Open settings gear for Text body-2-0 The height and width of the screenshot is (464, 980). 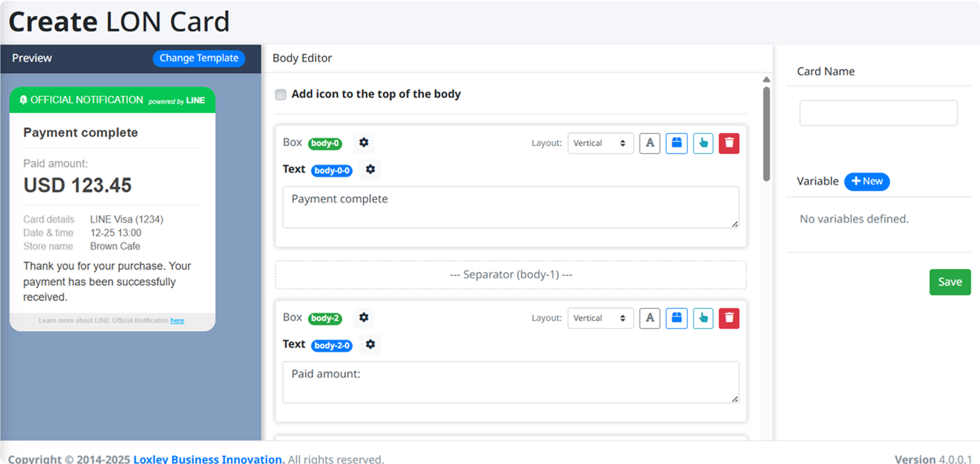[370, 344]
